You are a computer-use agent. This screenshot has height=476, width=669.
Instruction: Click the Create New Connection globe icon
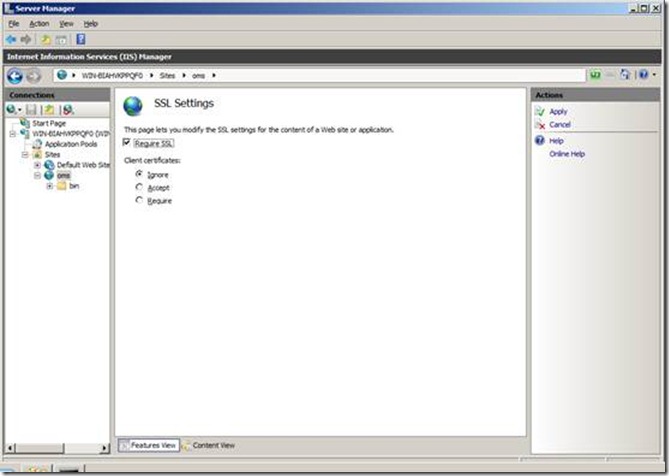[x=11, y=110]
